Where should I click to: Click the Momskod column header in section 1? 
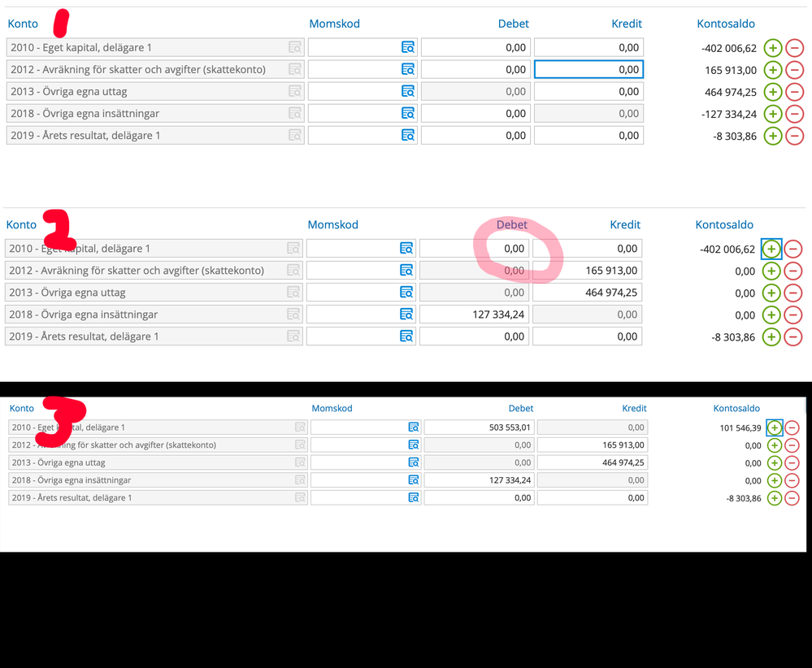(x=334, y=24)
